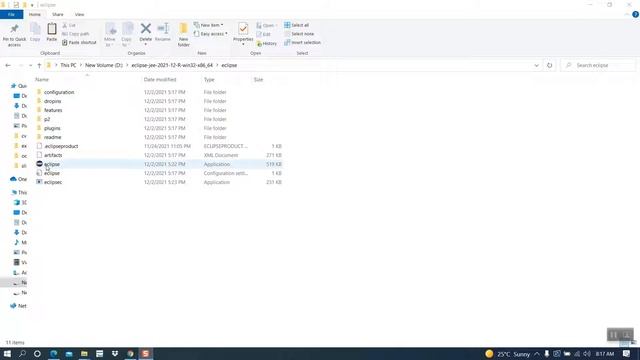Create a New folder
This screenshot has width=640, height=360.
[184, 34]
